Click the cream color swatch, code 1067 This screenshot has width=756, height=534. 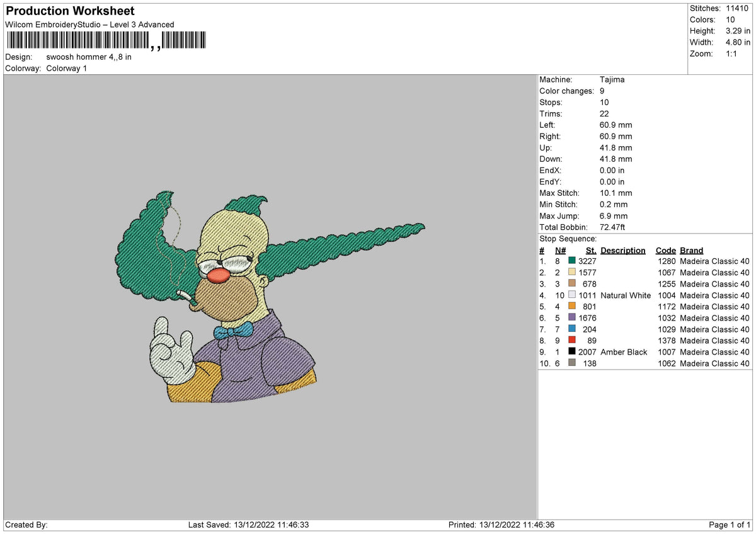pos(572,272)
